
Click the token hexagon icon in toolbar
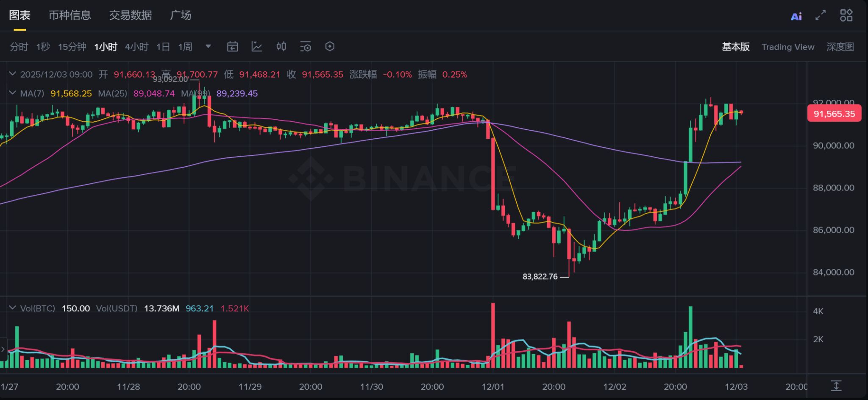(330, 47)
